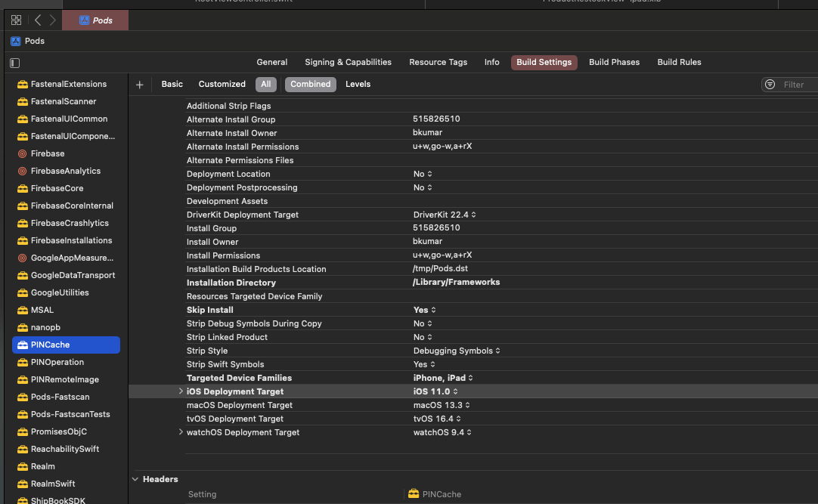Click the PINOperation framework icon

(23, 362)
